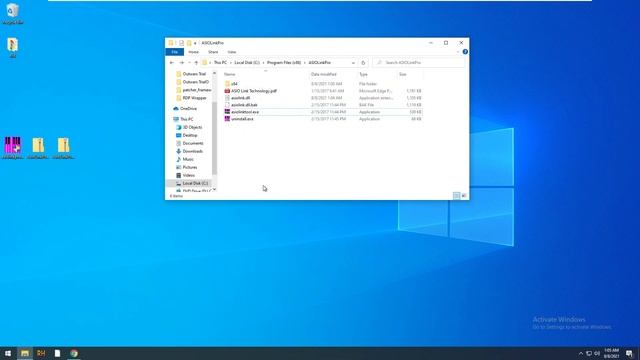Image resolution: width=640 pixels, height=360 pixels.
Task: Click File Explorer in the taskbar
Action: click(x=25, y=353)
